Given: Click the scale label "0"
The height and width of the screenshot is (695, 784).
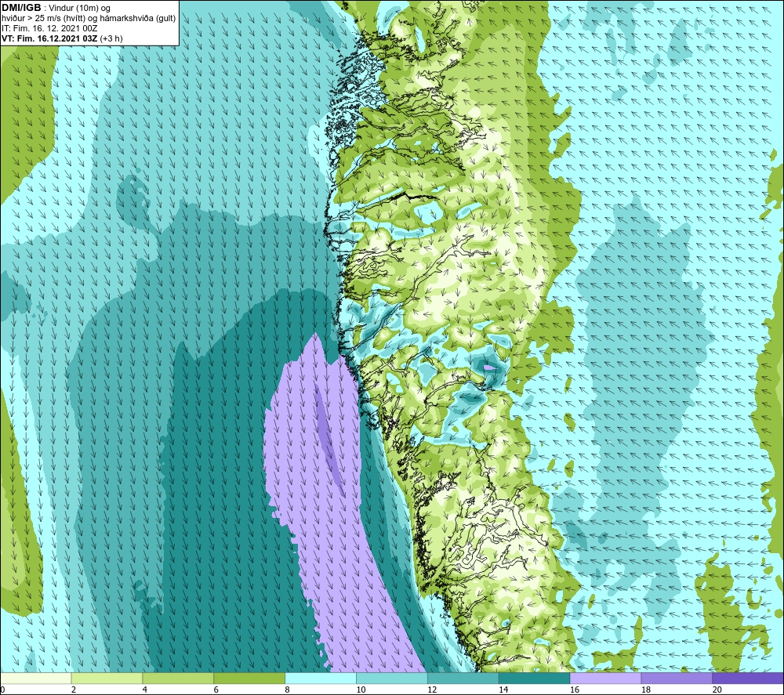Looking at the screenshot, I should coord(2,690).
